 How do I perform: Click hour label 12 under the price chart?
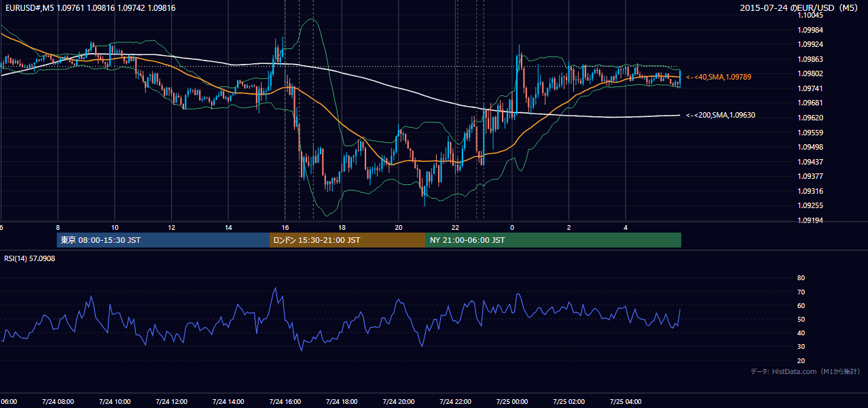(x=172, y=227)
